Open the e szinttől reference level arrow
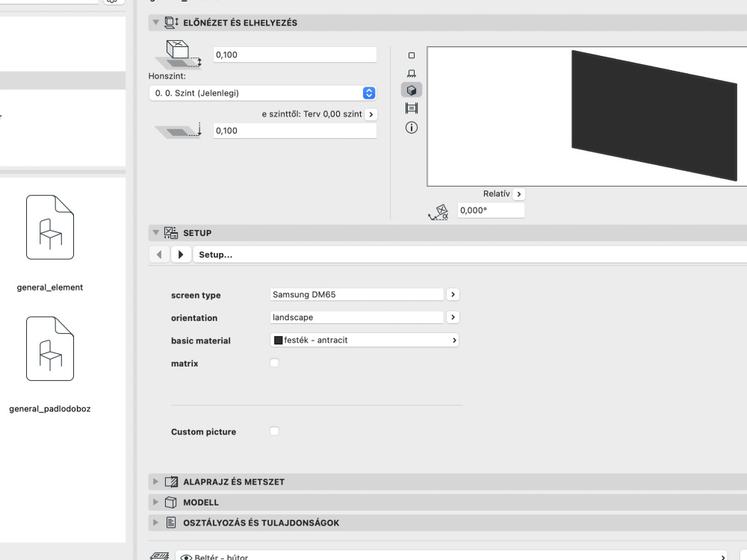 click(x=371, y=114)
